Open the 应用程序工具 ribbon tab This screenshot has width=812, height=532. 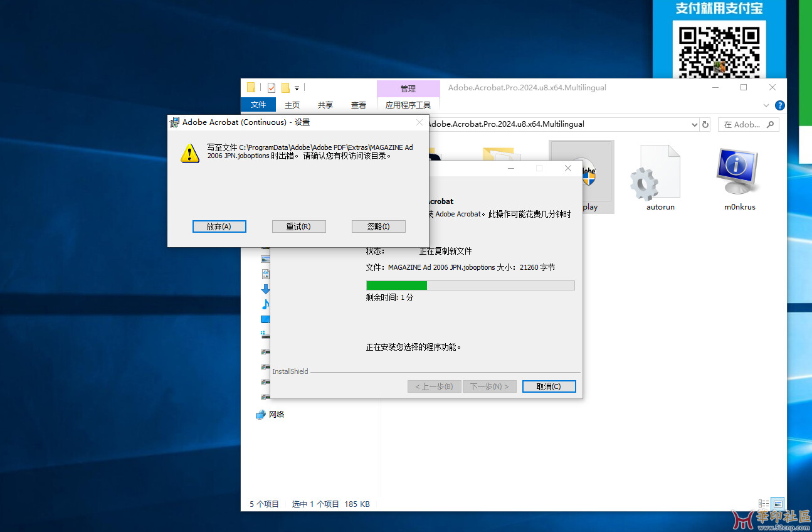tap(408, 105)
